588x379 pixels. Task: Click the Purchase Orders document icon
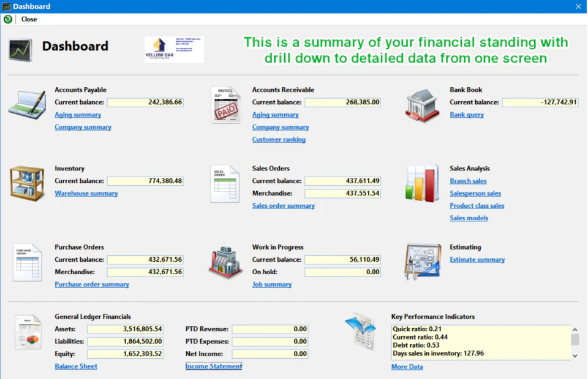pos(28,262)
